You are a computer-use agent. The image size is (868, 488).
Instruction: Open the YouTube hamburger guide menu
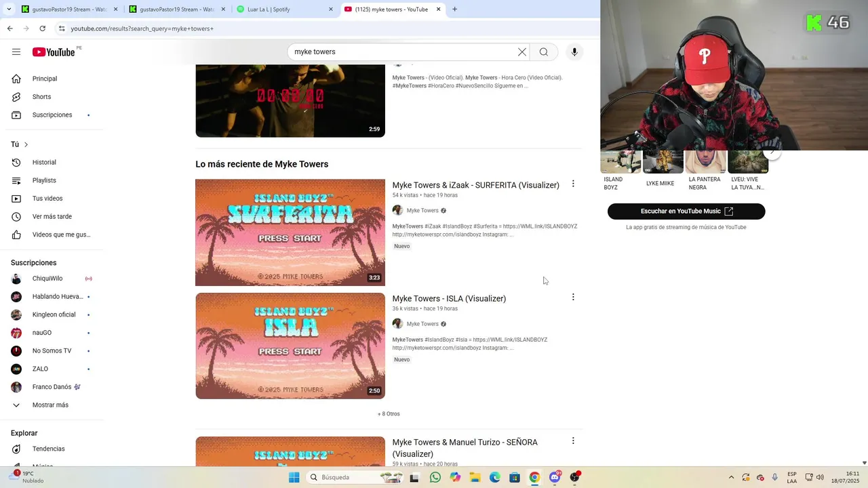16,52
